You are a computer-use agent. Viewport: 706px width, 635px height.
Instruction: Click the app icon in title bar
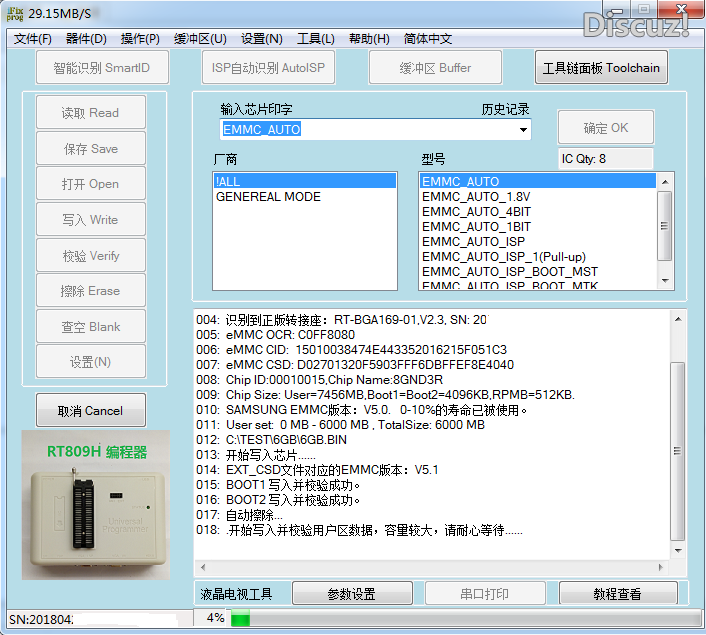[x=13, y=13]
